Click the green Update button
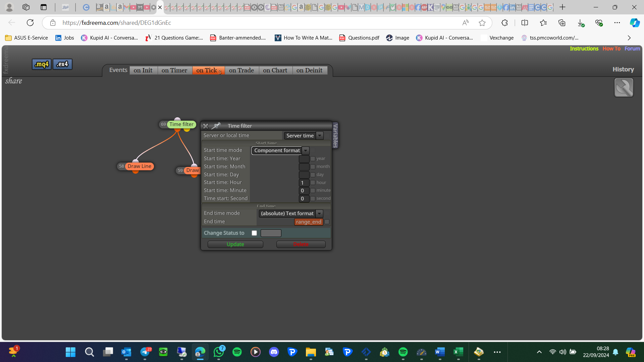Viewport: 644px width, 362px height. 235,244
